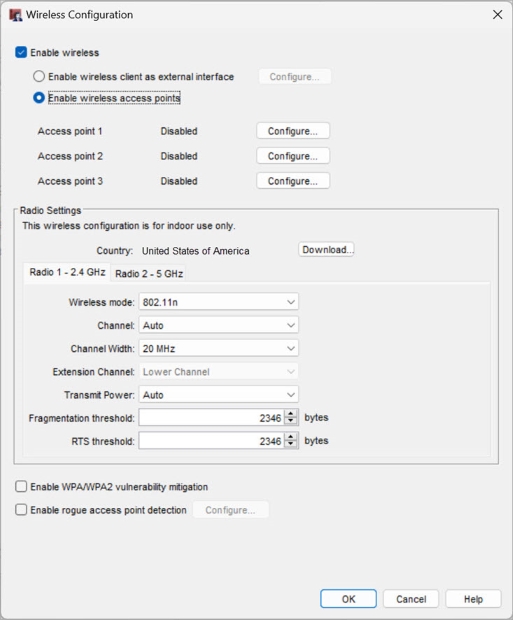The height and width of the screenshot is (620, 513).
Task: Click Access point 3 label
Action: [70, 181]
